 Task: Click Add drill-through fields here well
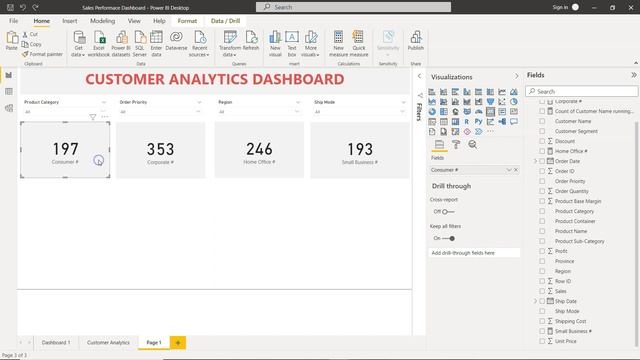point(474,253)
